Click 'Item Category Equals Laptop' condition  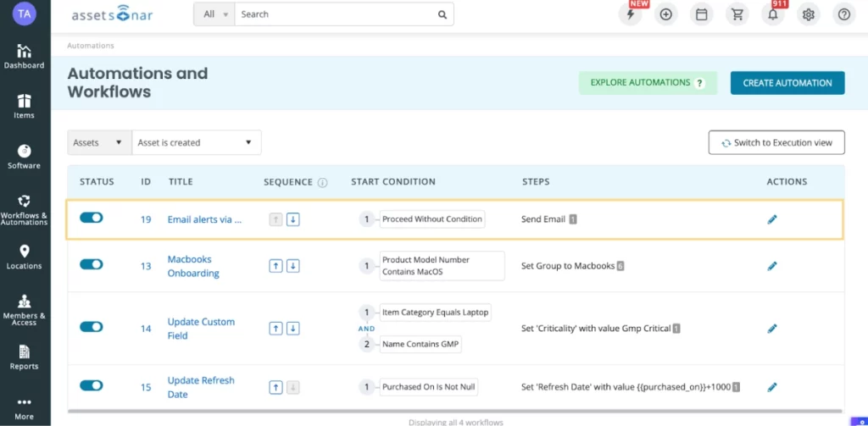(x=435, y=313)
